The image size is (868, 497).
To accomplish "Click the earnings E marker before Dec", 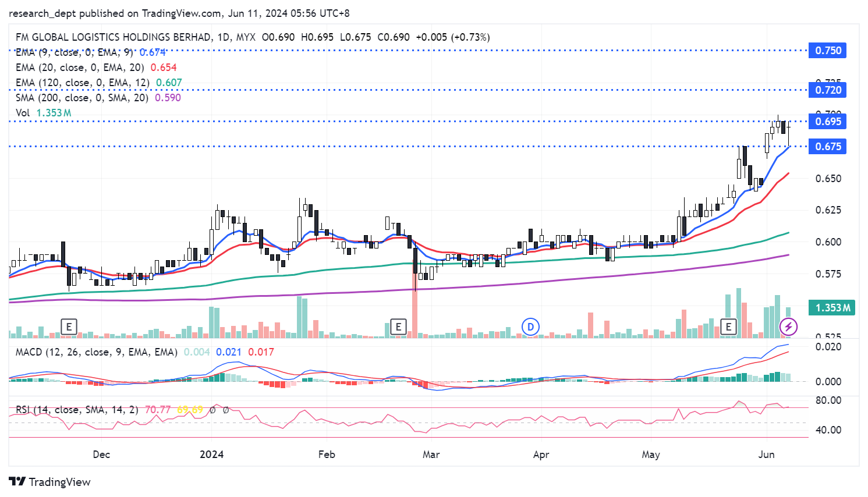I will pos(69,326).
